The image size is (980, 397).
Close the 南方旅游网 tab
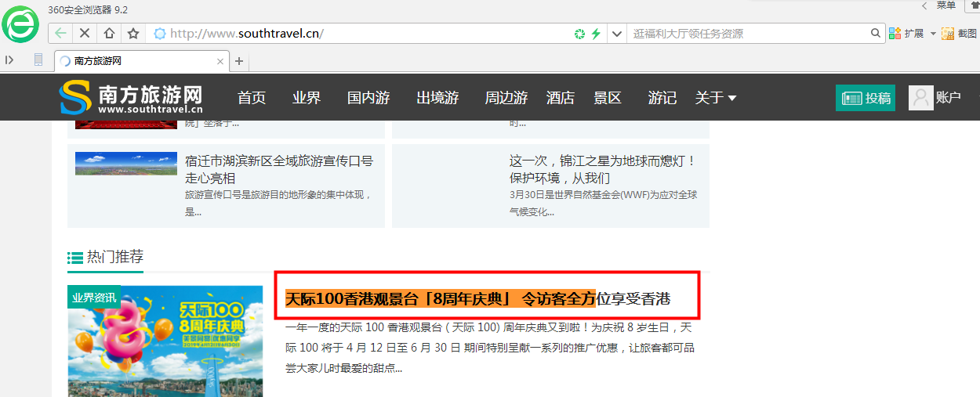pyautogui.click(x=220, y=61)
